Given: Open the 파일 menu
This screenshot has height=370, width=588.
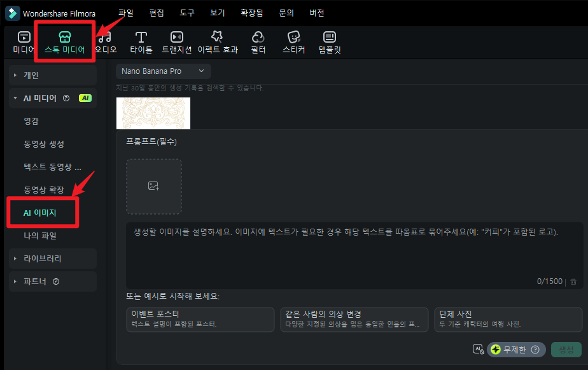Looking at the screenshot, I should [x=125, y=12].
